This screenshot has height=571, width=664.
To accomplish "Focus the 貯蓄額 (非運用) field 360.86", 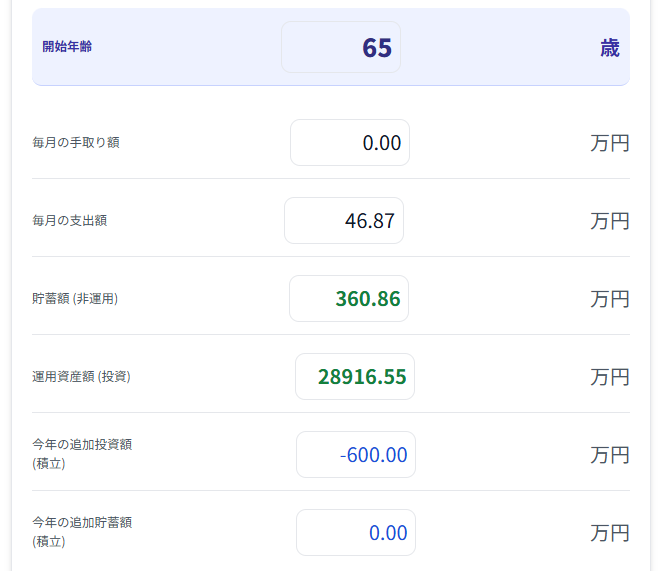I will 349,299.
